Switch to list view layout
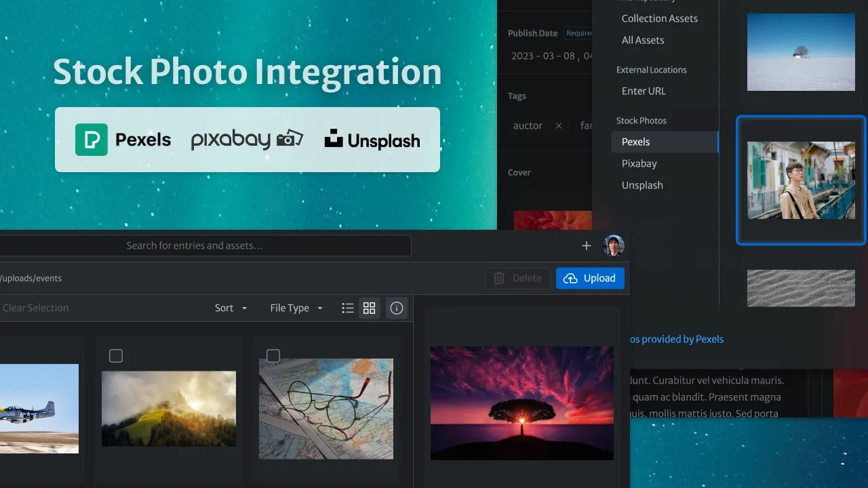Viewport: 868px width, 488px height. (x=348, y=308)
